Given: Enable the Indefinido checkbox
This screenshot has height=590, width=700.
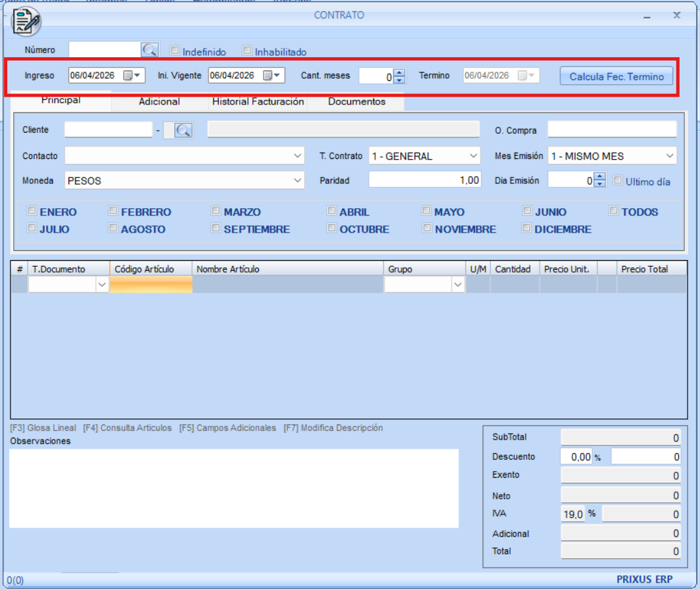Looking at the screenshot, I should pyautogui.click(x=175, y=51).
